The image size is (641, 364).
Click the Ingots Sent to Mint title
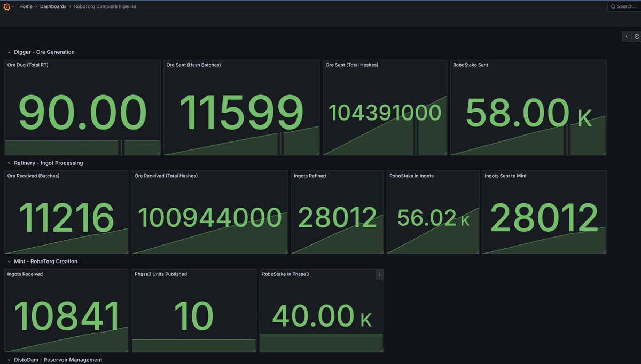[x=505, y=176]
